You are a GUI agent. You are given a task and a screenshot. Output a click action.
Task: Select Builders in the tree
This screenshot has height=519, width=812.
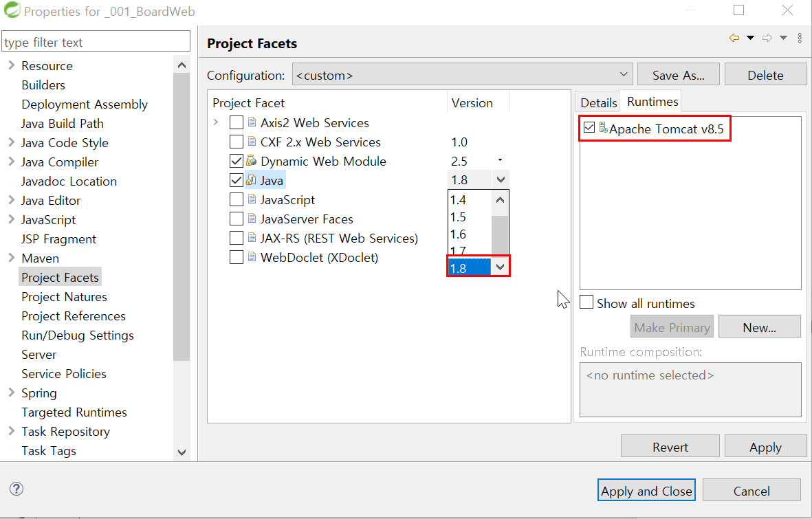click(x=43, y=85)
